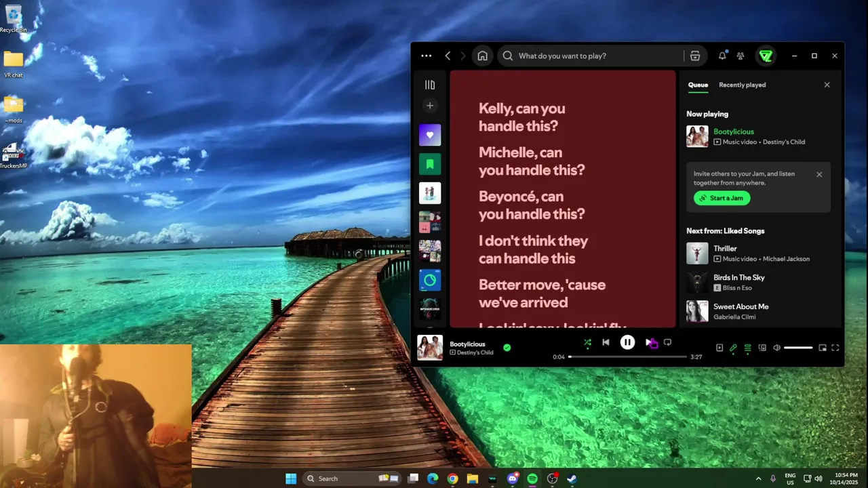Go forward in Spotify navigation

(x=463, y=56)
